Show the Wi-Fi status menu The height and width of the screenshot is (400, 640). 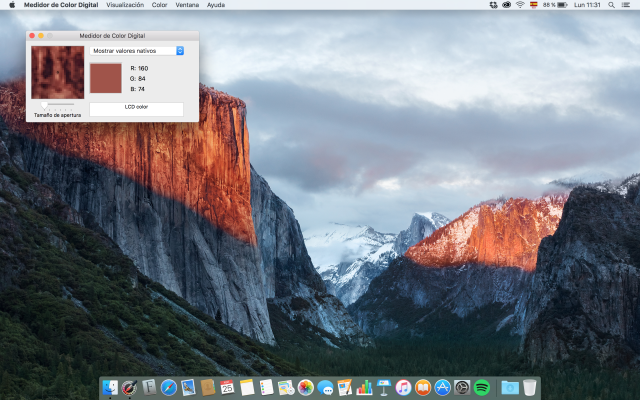point(520,5)
